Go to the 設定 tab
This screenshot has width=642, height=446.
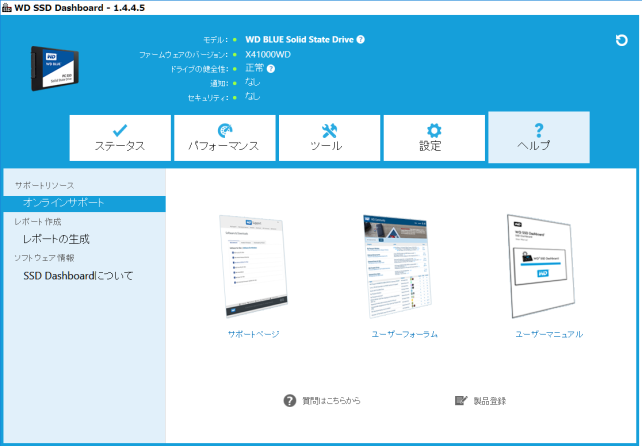pyautogui.click(x=434, y=138)
